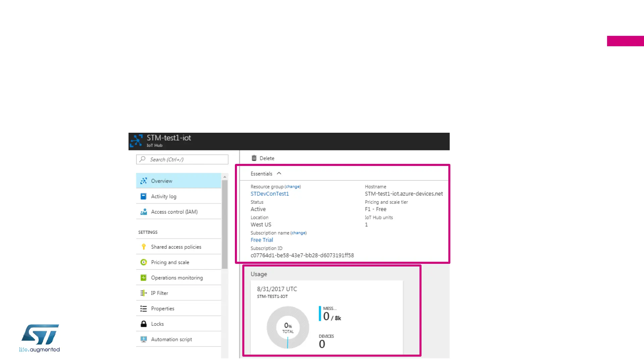Go to Access control (IAM)

tap(179, 212)
